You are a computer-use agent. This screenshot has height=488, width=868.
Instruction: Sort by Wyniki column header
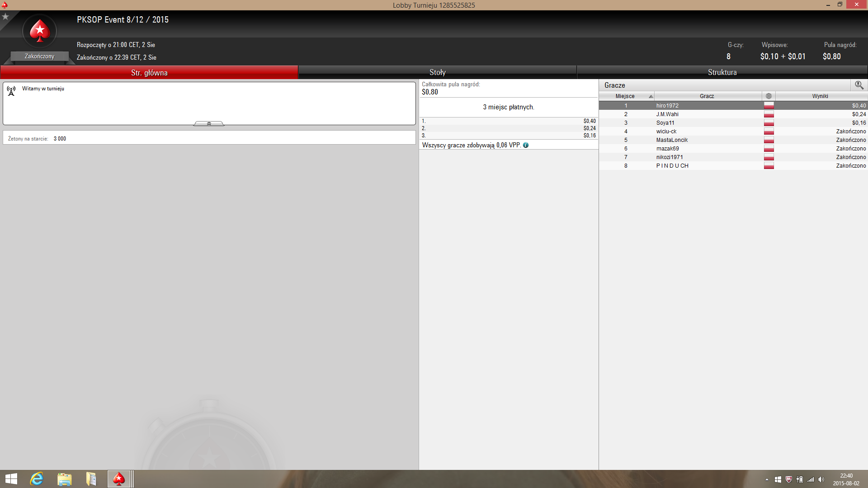(x=821, y=96)
